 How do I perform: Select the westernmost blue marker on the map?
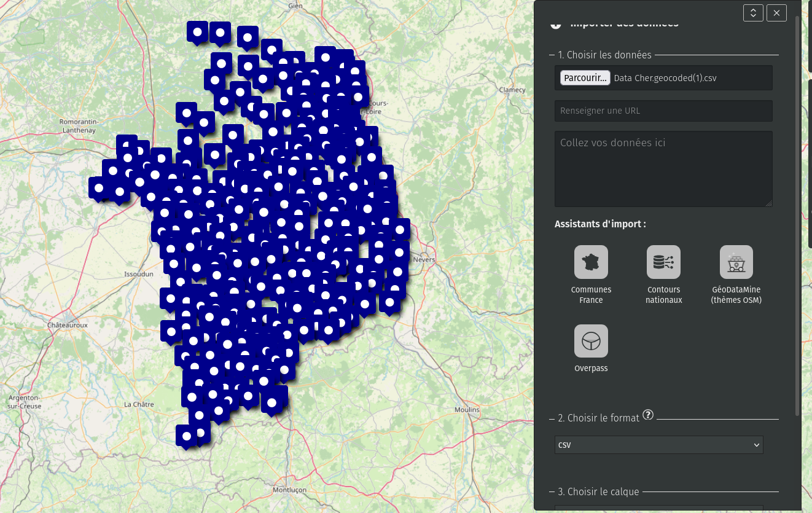pos(99,187)
